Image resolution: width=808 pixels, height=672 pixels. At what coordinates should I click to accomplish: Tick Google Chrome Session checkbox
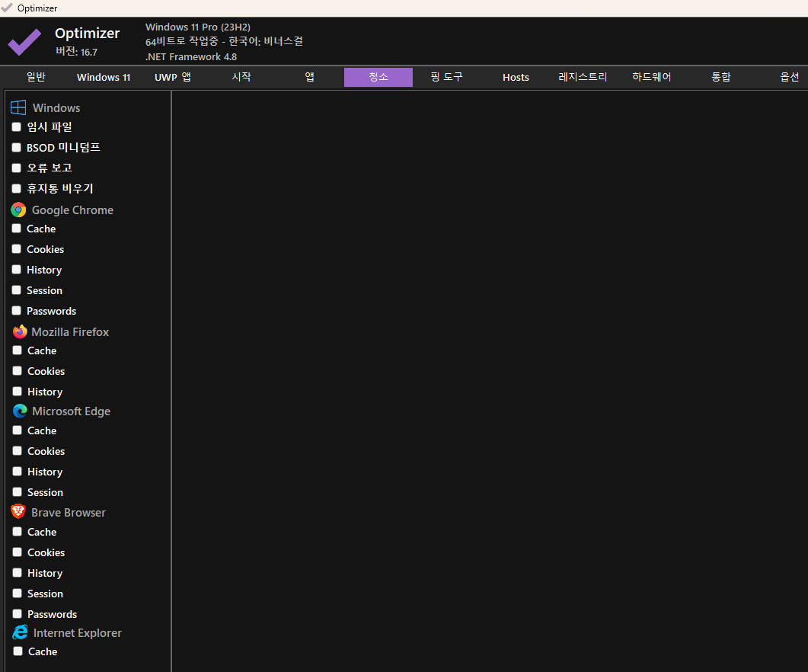coord(17,290)
